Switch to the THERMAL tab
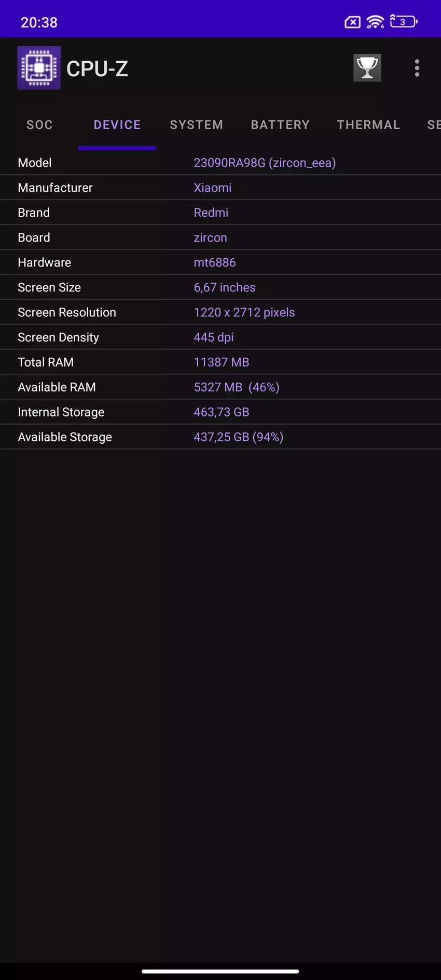The width and height of the screenshot is (441, 980). pos(368,125)
